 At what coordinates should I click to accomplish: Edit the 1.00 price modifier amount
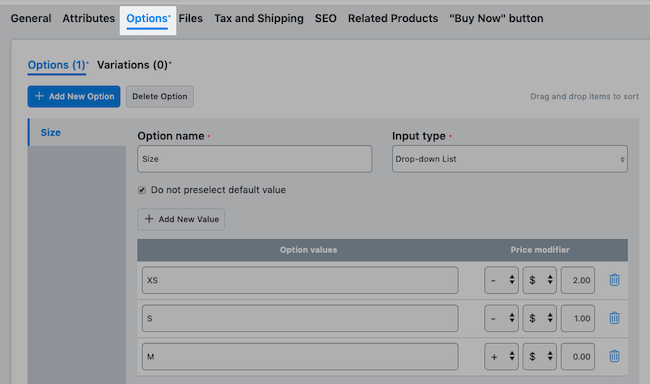pyautogui.click(x=578, y=318)
